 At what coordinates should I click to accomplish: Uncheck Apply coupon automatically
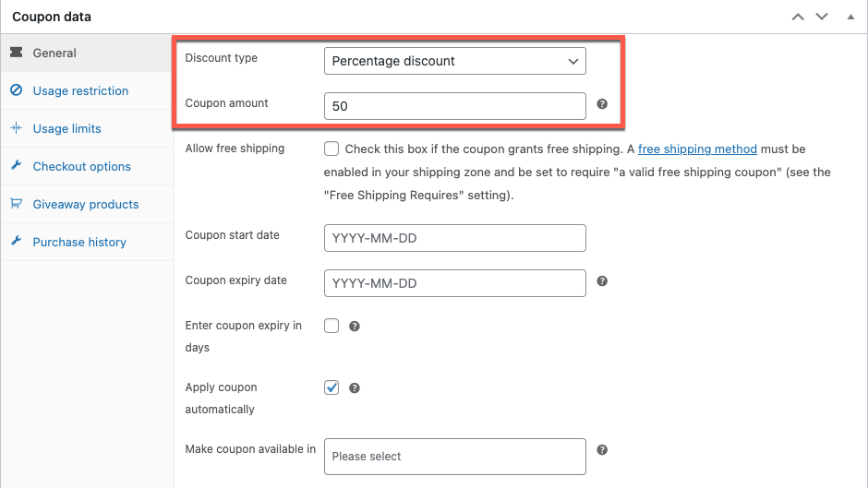(x=332, y=387)
